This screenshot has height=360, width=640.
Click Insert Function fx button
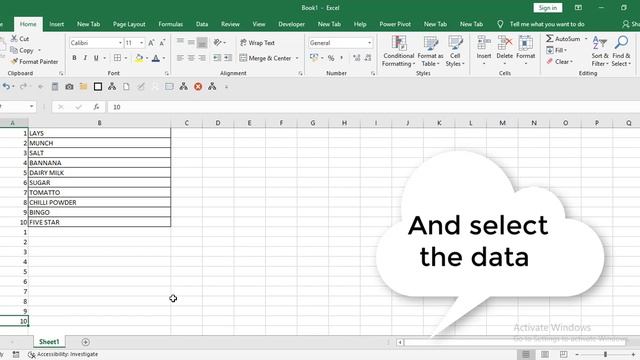tap(96, 107)
